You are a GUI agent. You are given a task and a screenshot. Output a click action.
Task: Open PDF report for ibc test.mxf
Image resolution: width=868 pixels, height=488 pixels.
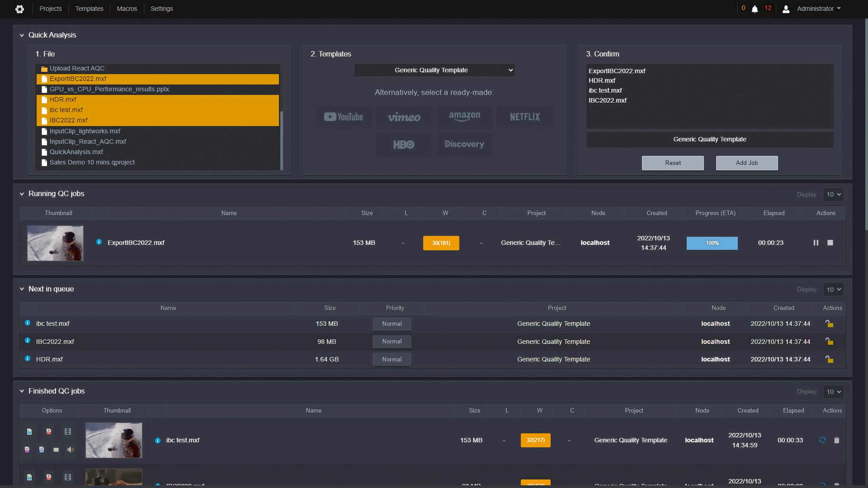coord(49,431)
